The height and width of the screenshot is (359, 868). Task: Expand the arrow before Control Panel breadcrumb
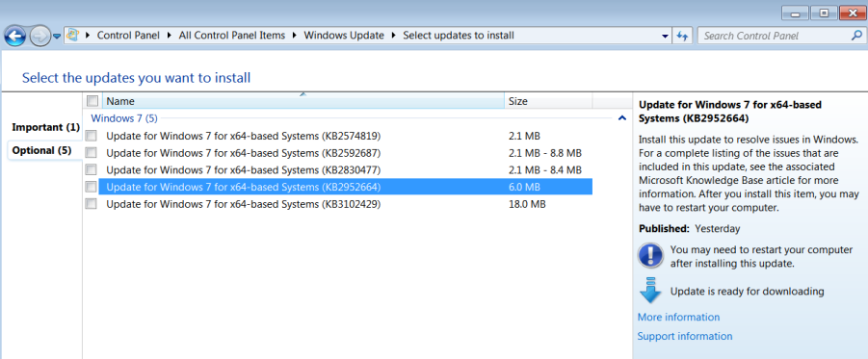click(88, 36)
